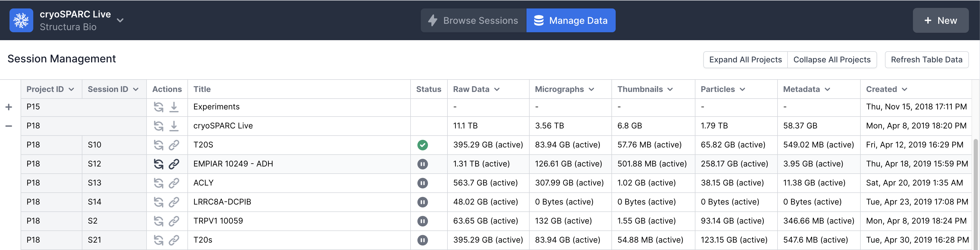Click '1.55 GB (active)' thumbnails cell
This screenshot has height=250, width=980.
tap(653, 221)
